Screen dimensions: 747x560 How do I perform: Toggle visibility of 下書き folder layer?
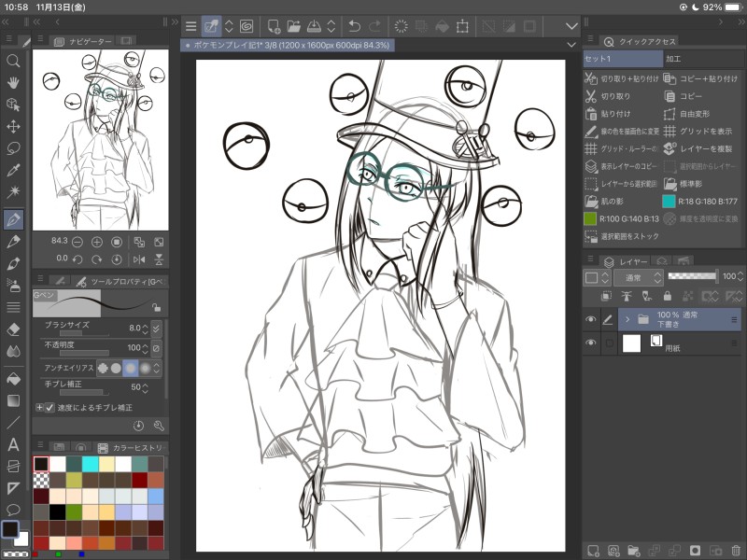tap(591, 319)
